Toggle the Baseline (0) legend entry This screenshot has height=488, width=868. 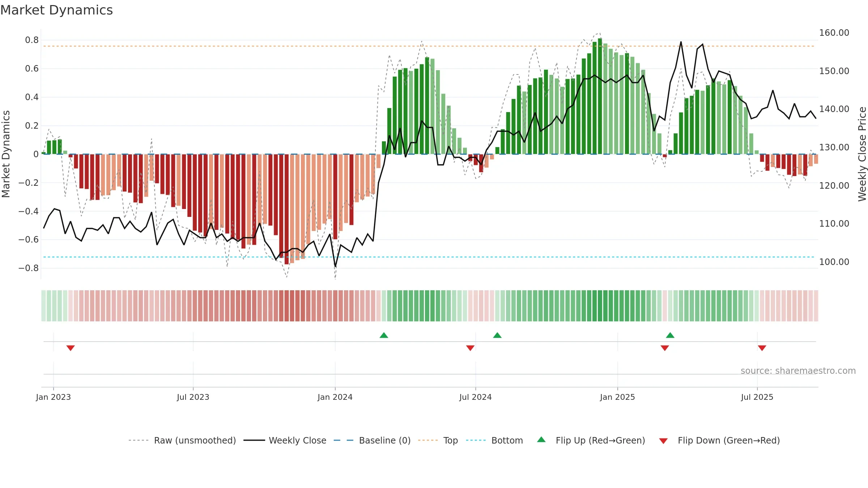372,440
